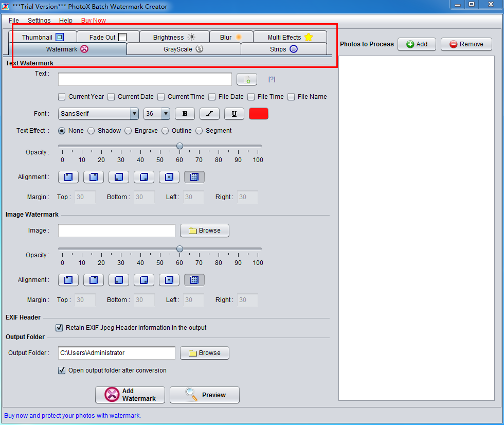Screen dimensions: 504x425
Task: Select tiled alignment for text watermark
Action: pyautogui.click(x=194, y=177)
